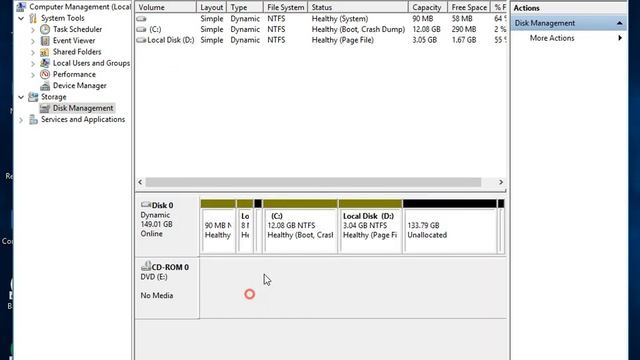Select Device Manager in the tree

[80, 86]
